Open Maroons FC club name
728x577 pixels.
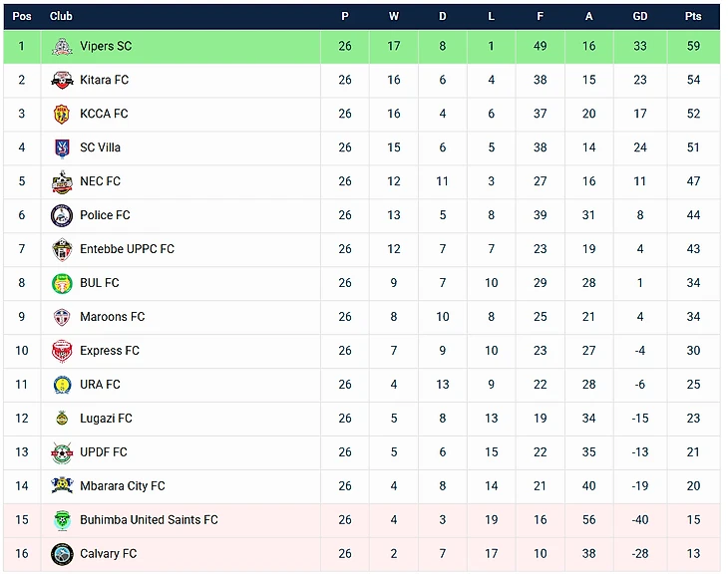pyautogui.click(x=113, y=317)
